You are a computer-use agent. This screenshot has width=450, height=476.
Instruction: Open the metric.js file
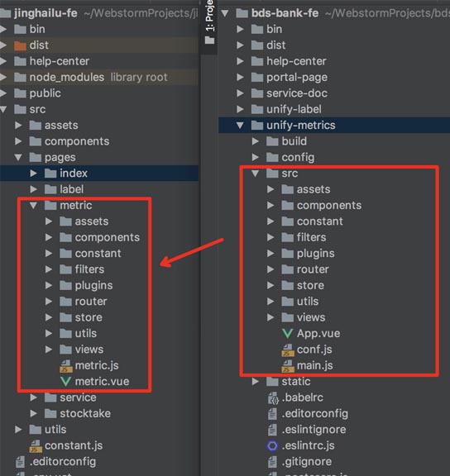tap(97, 365)
